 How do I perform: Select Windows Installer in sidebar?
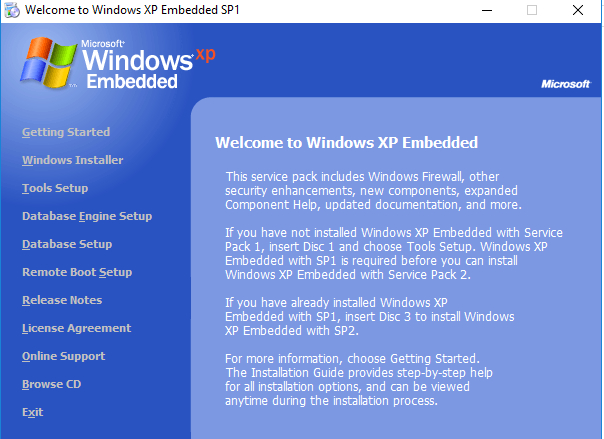click(73, 160)
